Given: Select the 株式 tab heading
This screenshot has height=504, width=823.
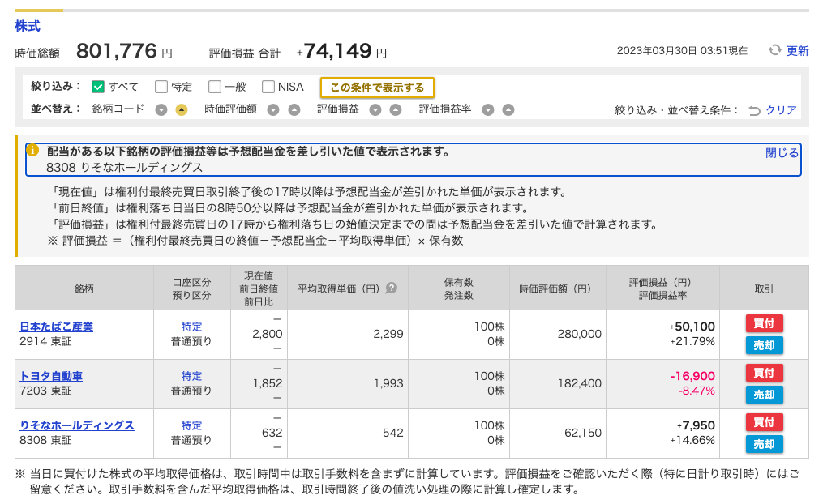Looking at the screenshot, I should click(x=28, y=26).
